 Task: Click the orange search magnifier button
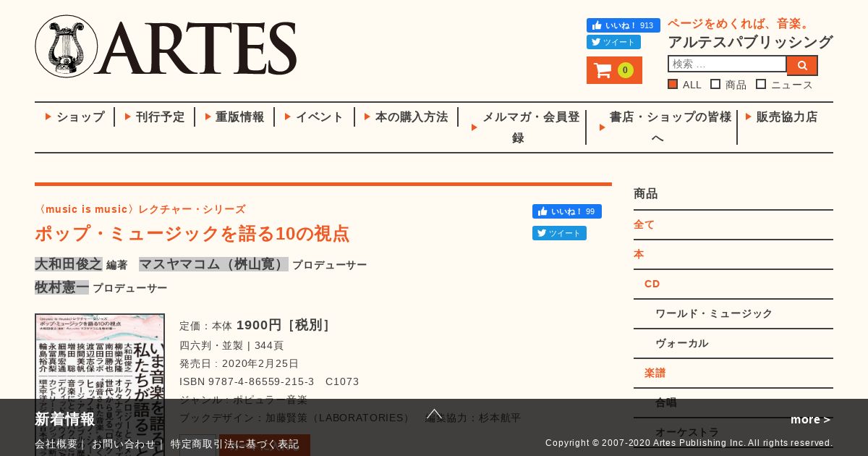tap(802, 65)
